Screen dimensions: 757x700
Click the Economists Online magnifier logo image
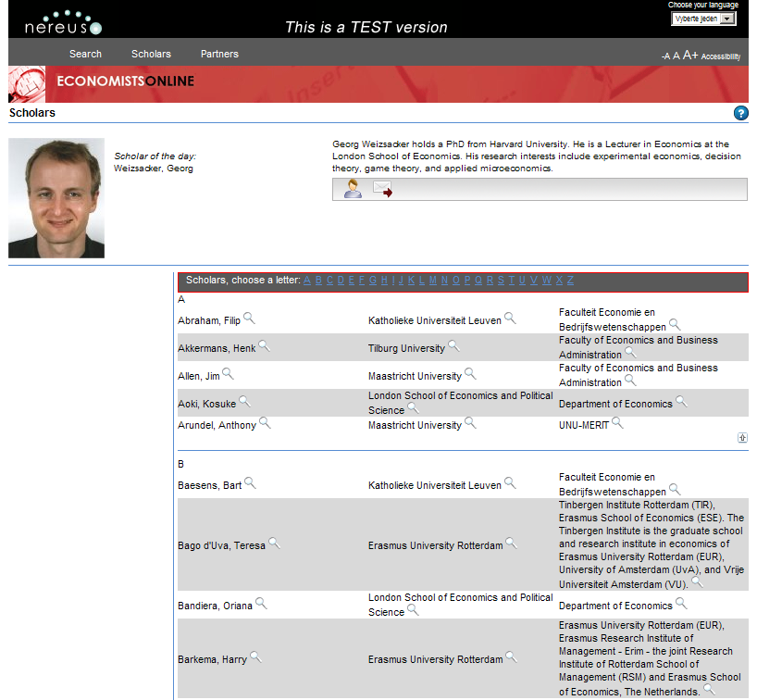(x=27, y=84)
